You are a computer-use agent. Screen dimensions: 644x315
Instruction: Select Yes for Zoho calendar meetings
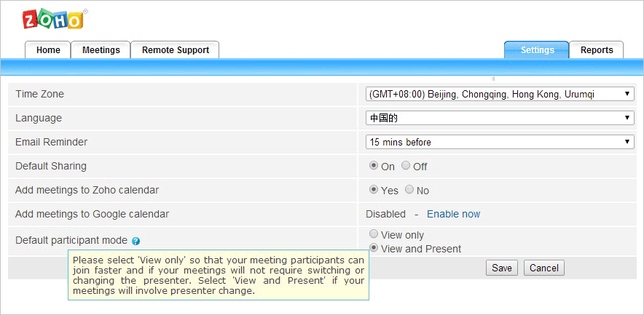click(x=374, y=190)
